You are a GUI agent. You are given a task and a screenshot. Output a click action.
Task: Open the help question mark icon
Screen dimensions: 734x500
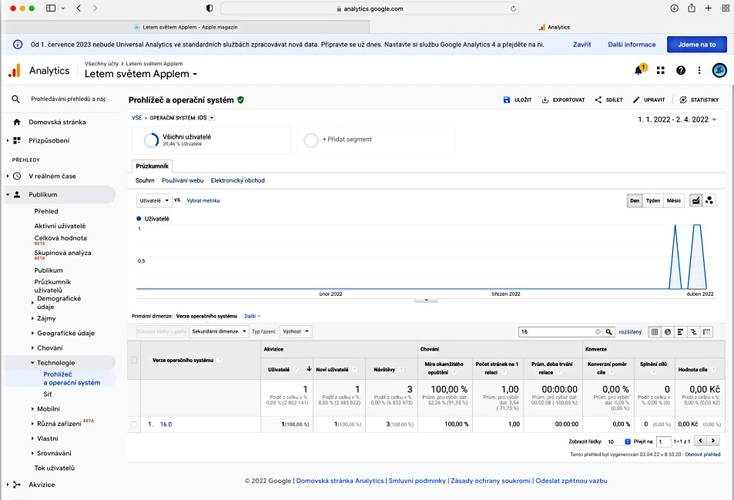681,70
